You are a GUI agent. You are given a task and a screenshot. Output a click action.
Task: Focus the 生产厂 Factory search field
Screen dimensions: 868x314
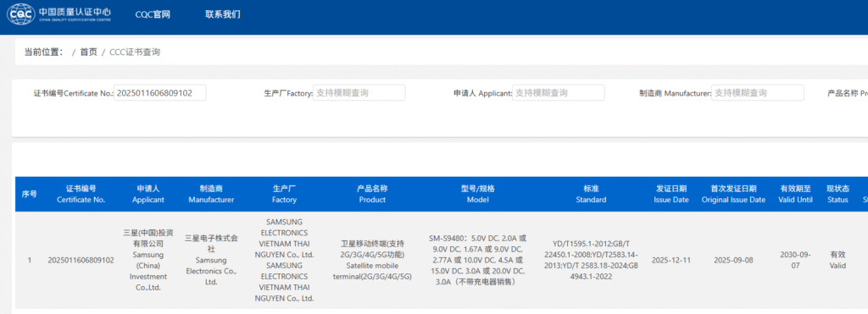[359, 93]
